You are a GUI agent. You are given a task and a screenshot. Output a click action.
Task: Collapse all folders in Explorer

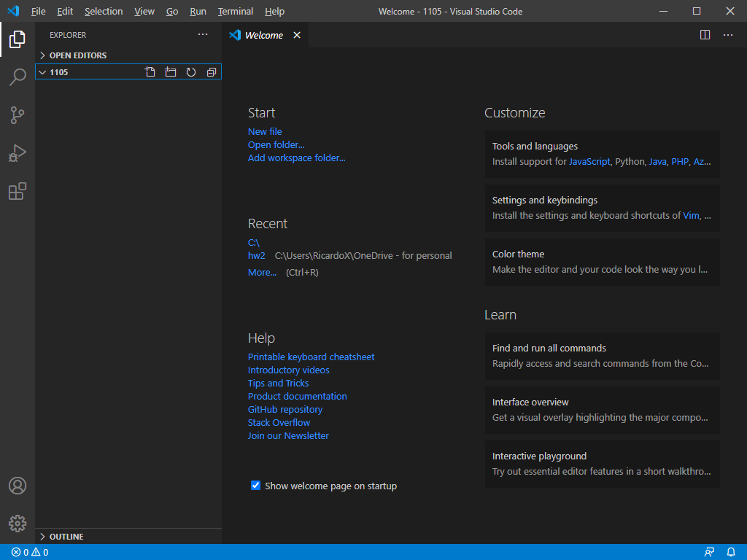(212, 72)
